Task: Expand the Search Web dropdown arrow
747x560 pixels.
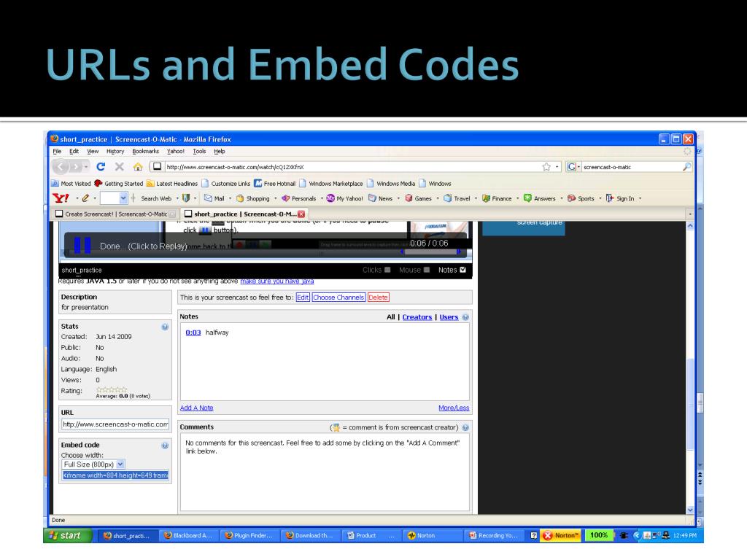Action: (177, 198)
